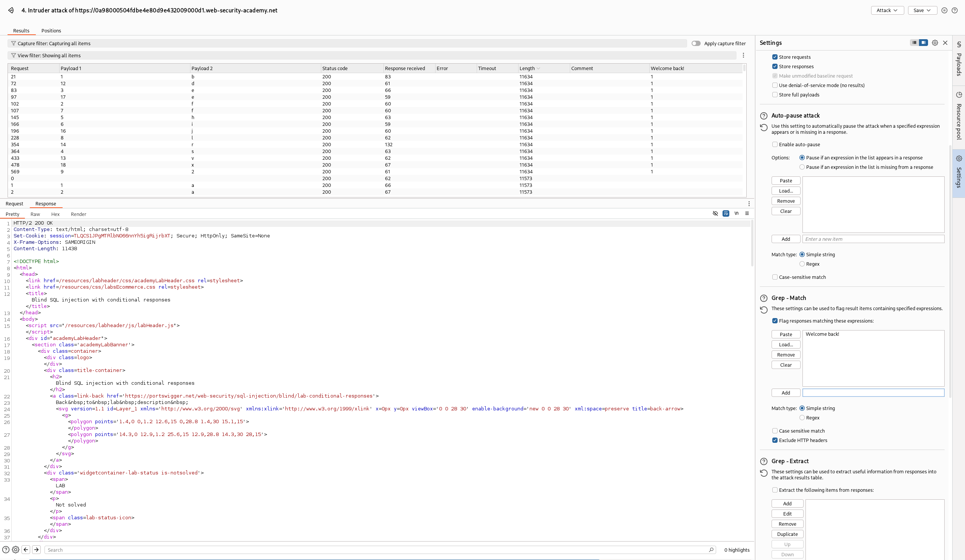
Task: Open help for Auto-pause attack
Action: [764, 116]
